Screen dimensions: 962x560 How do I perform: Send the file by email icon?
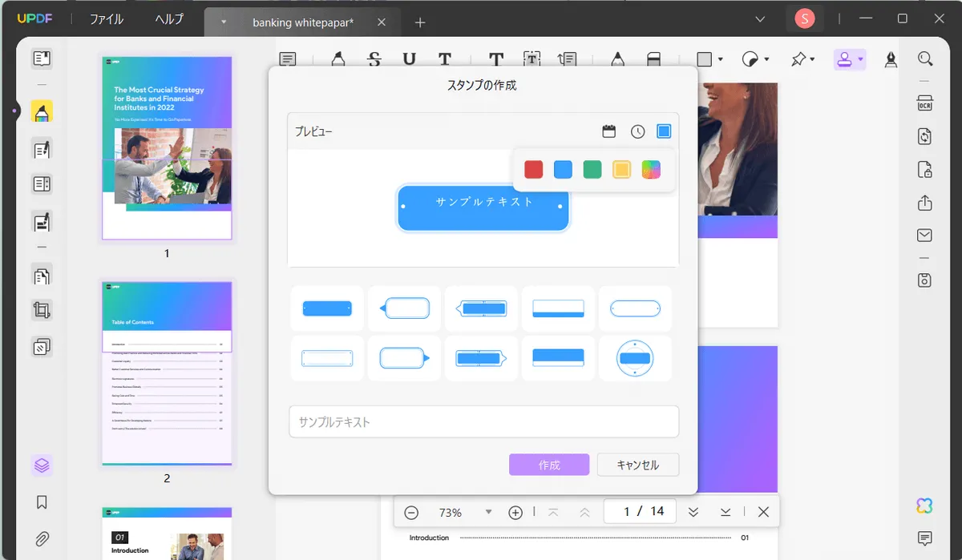tap(925, 236)
